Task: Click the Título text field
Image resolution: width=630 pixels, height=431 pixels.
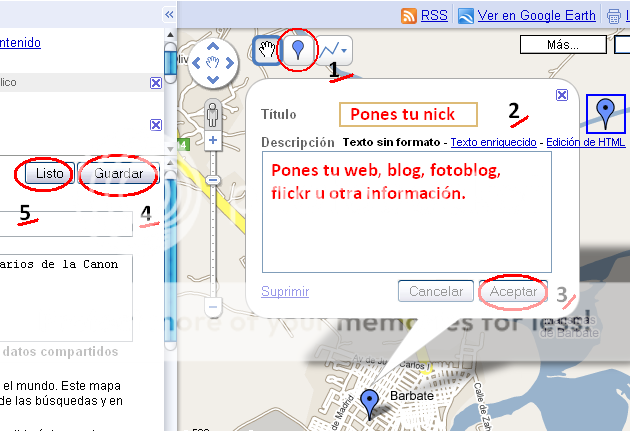Action: [408, 114]
